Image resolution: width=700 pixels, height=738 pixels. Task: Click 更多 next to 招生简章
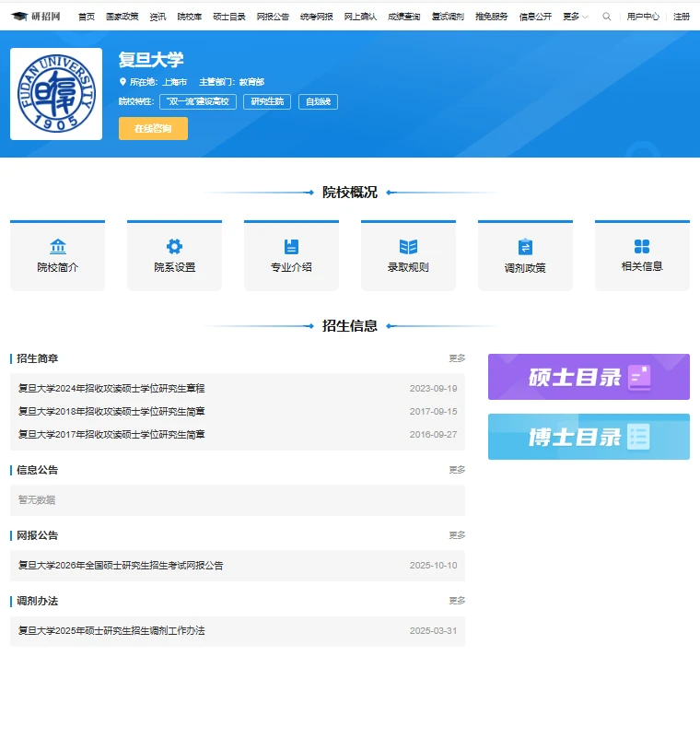pos(457,358)
